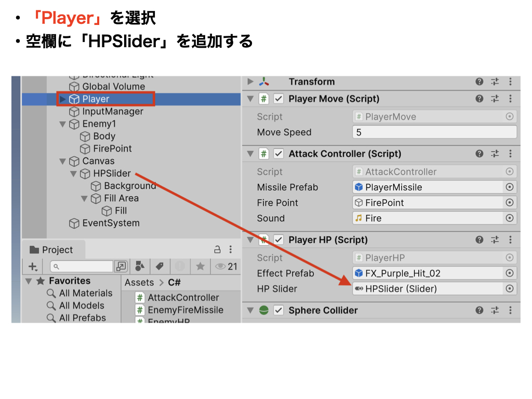The image size is (532, 399).
Task: Click the Project panel lock icon
Action: pos(218,250)
